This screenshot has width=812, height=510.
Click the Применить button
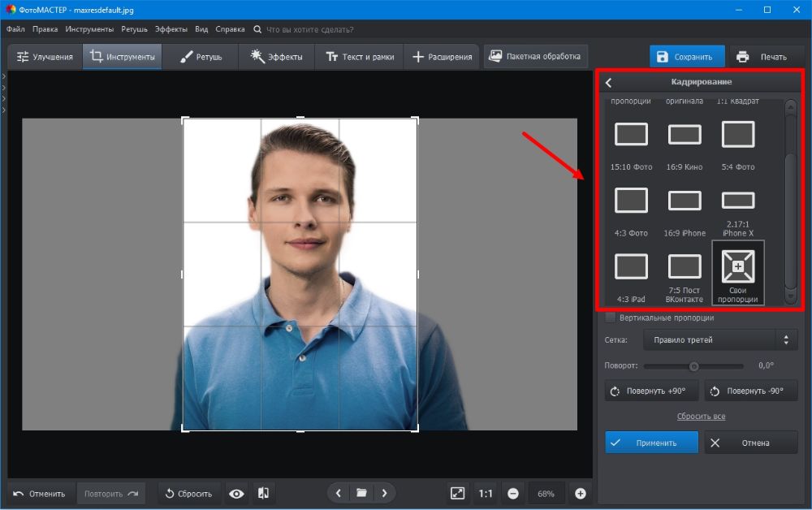click(651, 443)
